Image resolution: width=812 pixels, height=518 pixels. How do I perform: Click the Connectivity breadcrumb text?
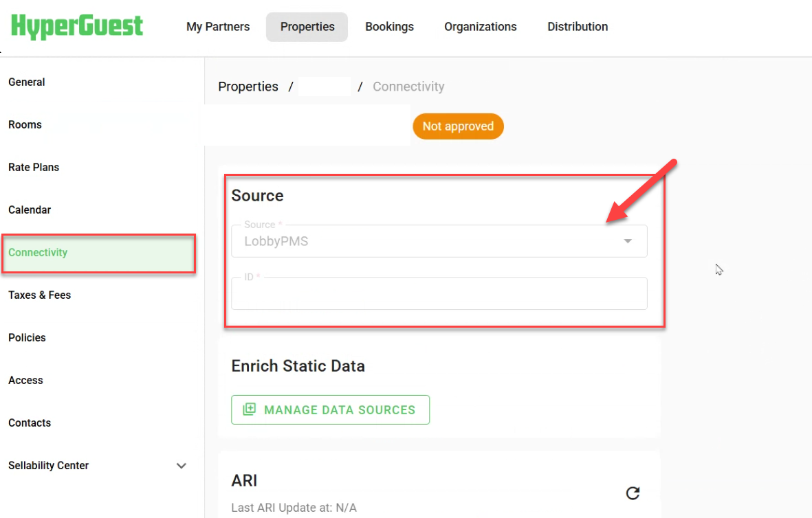[x=408, y=87]
